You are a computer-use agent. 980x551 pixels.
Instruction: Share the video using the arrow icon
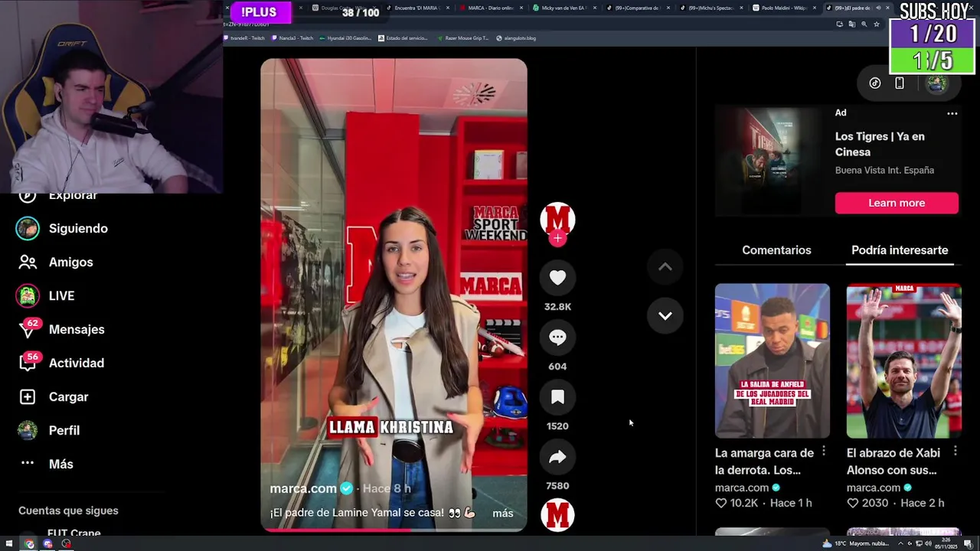557,457
